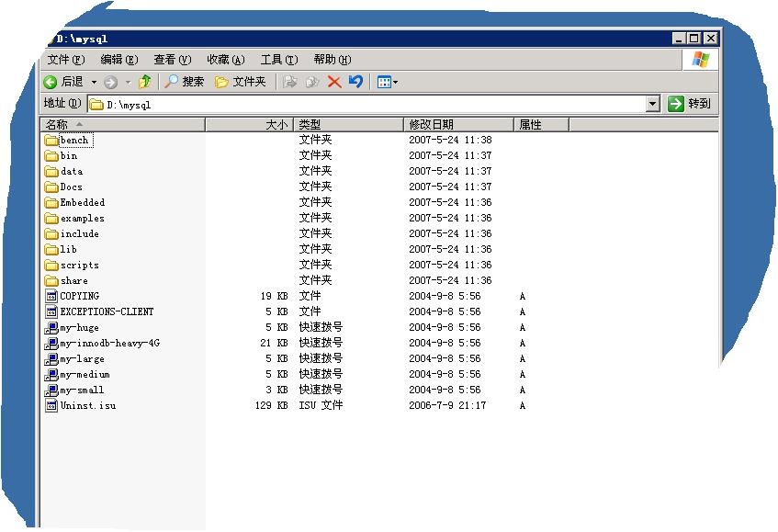This screenshot has height=532, width=778.
Task: Go up one folder level icon
Action: point(145,82)
